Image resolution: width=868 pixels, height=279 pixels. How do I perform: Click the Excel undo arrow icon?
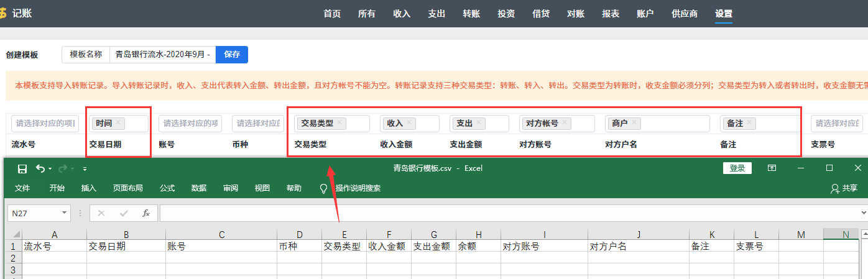[40, 168]
